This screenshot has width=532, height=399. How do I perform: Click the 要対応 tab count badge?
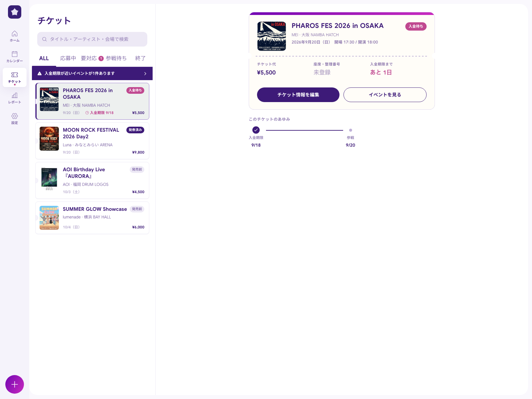point(101,59)
